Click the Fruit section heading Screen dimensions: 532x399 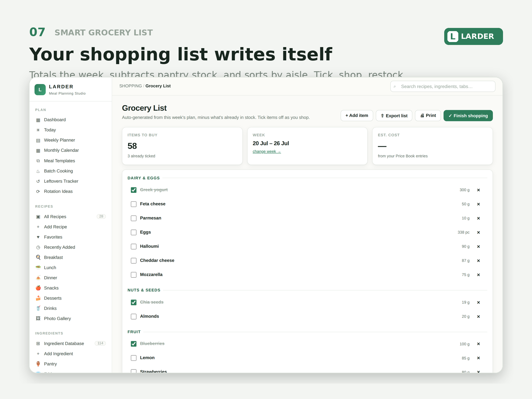(134, 332)
